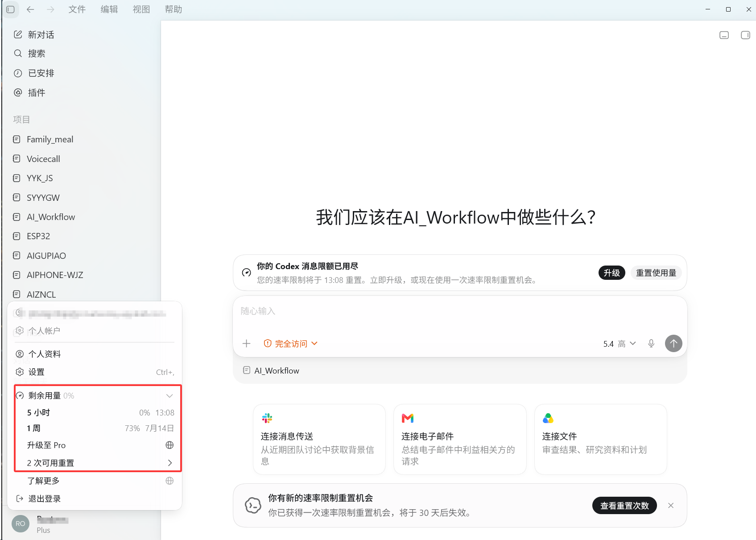Toggle the bottom panel icon top right
Screen dimensions: 756x540
click(724, 35)
